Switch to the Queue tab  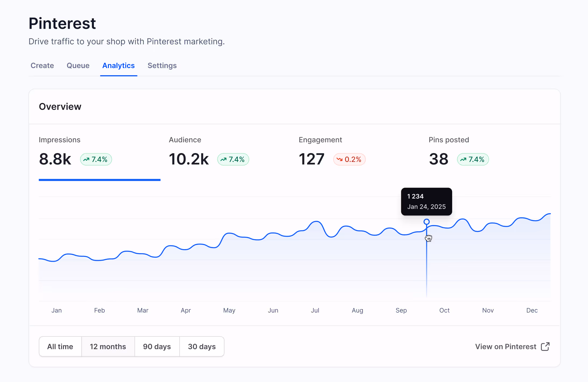[78, 66]
